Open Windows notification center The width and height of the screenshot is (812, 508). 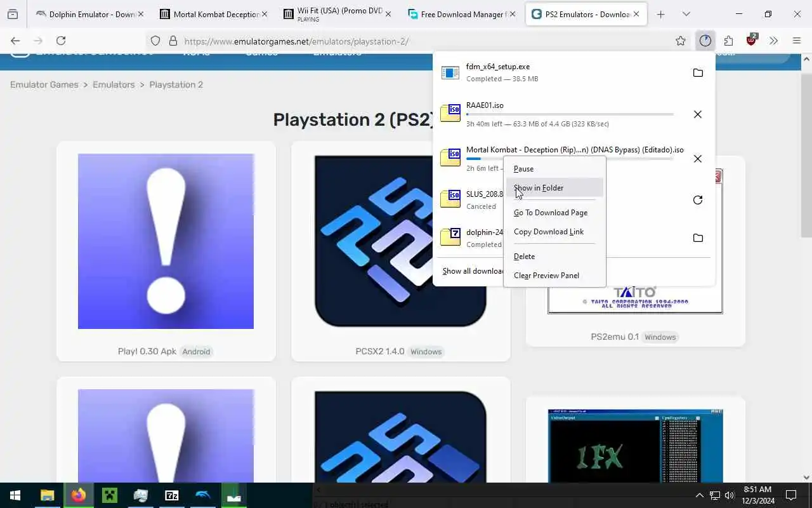[791, 495]
